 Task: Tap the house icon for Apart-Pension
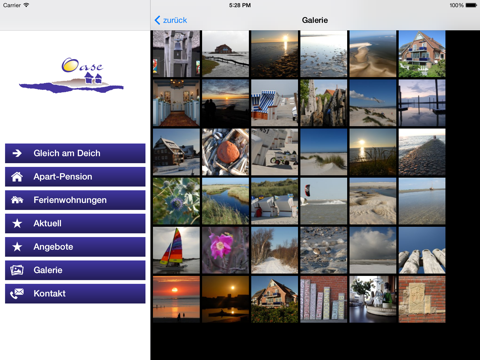17,177
